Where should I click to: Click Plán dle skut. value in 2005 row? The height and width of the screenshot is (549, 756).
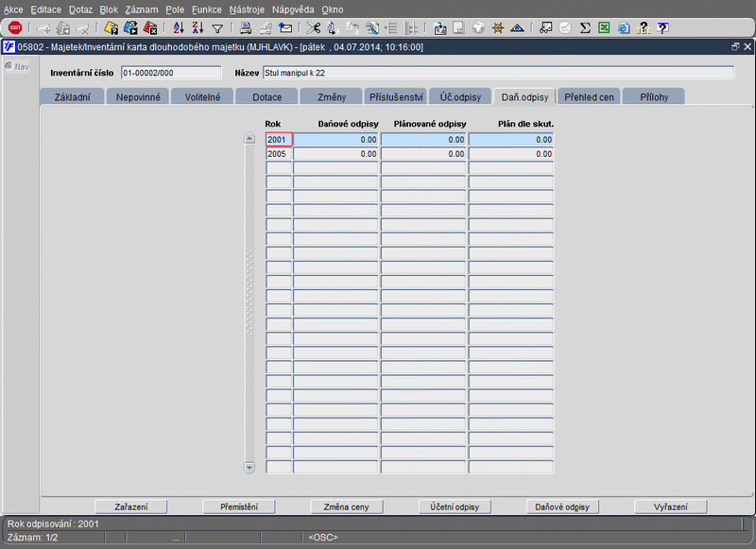pos(511,154)
